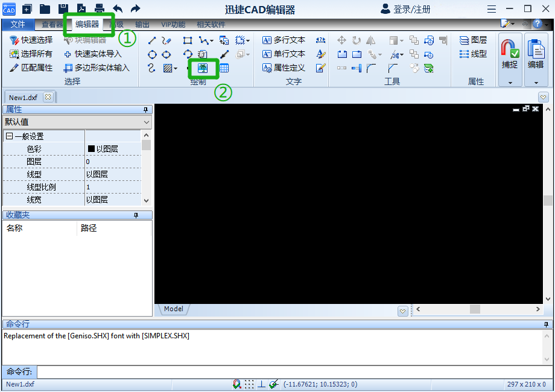Click the canvas vertical scrollbar thumb

pos(548,201)
